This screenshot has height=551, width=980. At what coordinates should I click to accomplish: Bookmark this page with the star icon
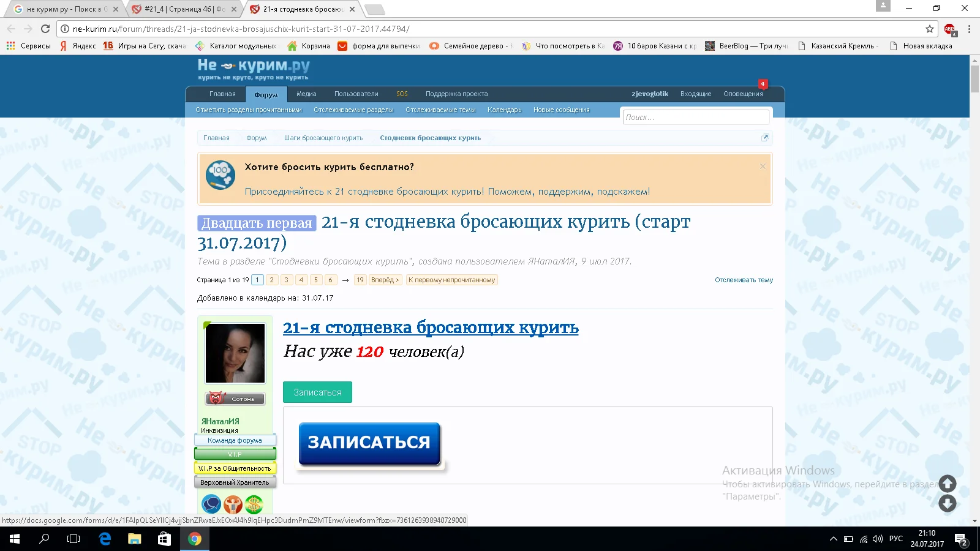930,29
